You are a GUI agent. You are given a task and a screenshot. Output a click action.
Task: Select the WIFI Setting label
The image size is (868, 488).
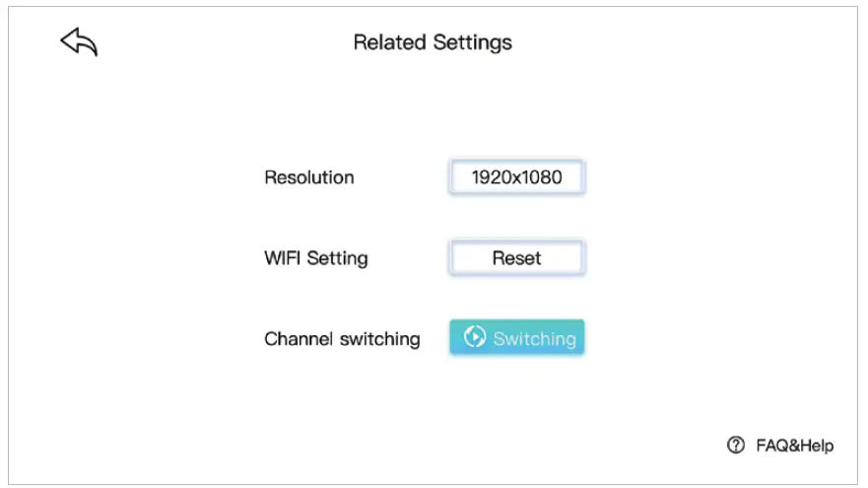[315, 258]
